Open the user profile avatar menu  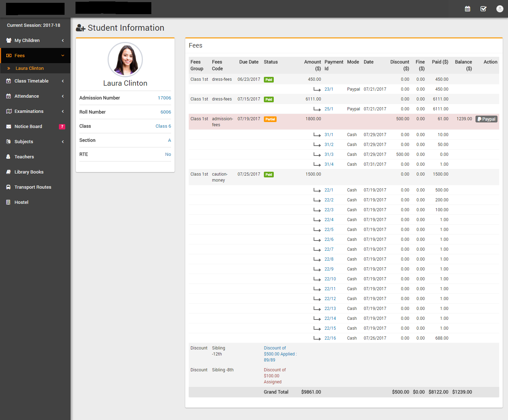500,9
